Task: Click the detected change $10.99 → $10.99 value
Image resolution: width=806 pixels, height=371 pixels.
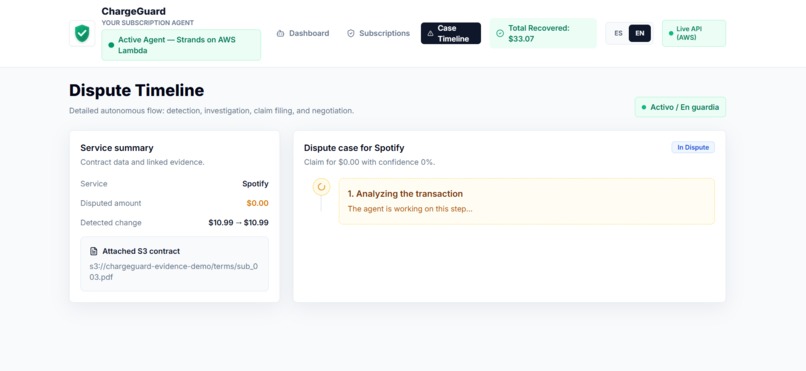Action: (x=239, y=222)
